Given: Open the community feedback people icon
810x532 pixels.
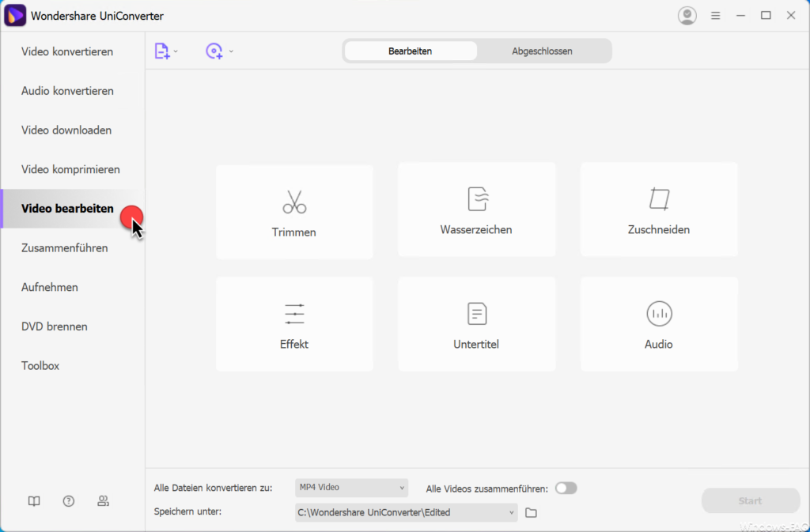Looking at the screenshot, I should click(x=104, y=501).
